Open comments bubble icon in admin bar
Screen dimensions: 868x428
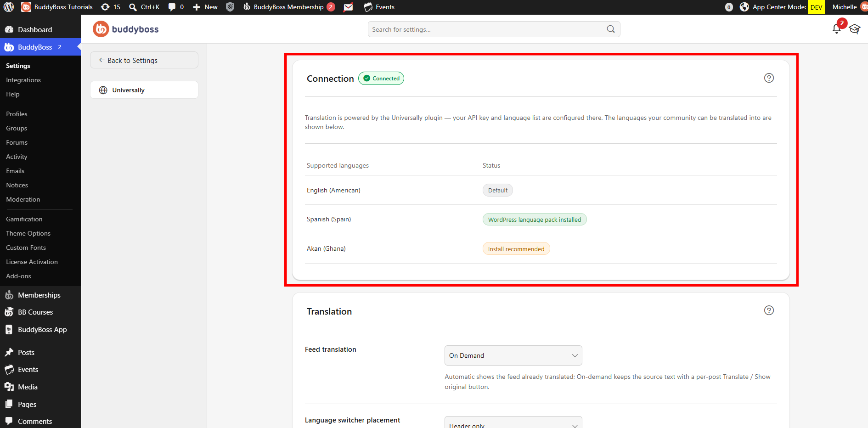(x=172, y=7)
